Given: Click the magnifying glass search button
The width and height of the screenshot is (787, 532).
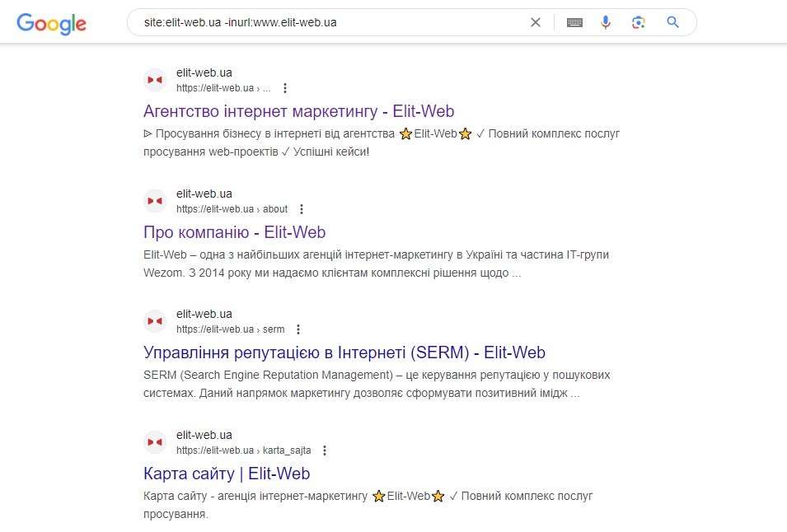Looking at the screenshot, I should [x=672, y=22].
